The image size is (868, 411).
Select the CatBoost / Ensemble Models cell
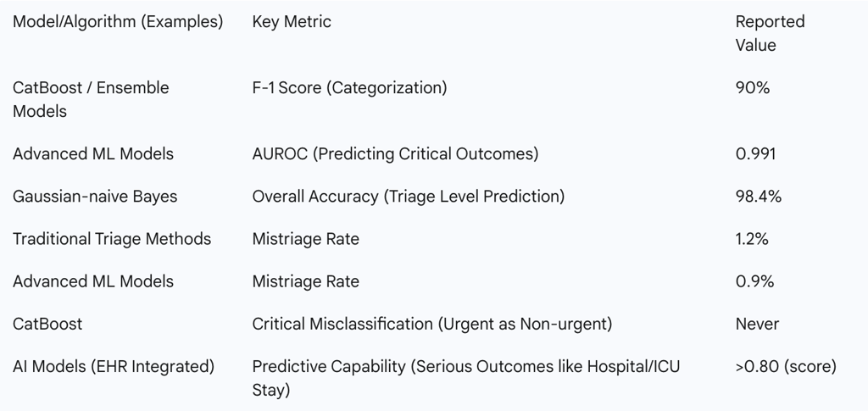click(91, 99)
